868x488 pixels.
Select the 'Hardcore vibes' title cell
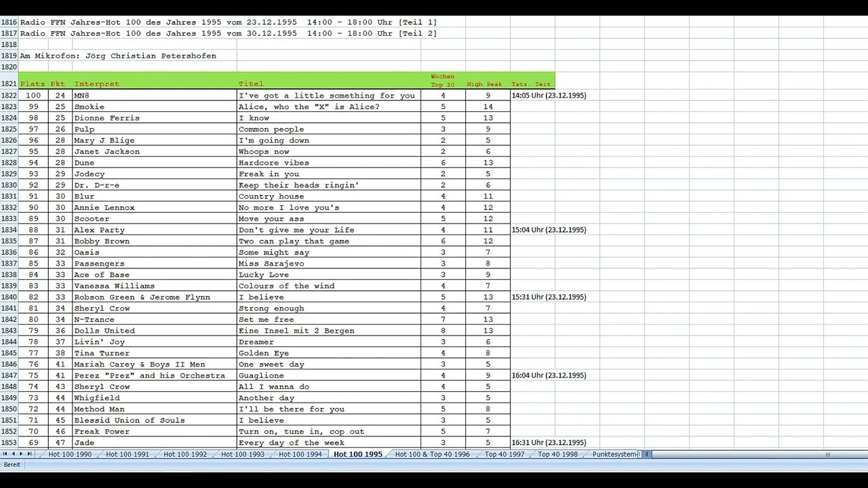coord(329,163)
